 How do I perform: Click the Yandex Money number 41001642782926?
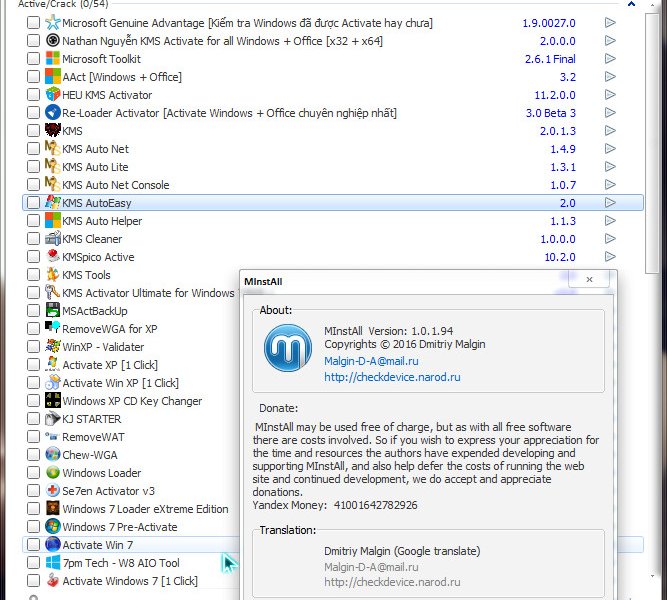click(376, 505)
